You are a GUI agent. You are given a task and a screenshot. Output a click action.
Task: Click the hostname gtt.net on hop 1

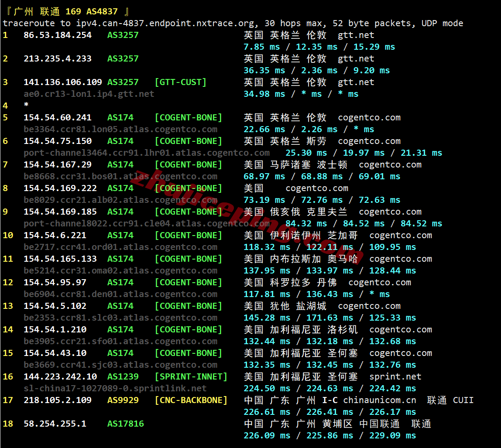point(355,35)
